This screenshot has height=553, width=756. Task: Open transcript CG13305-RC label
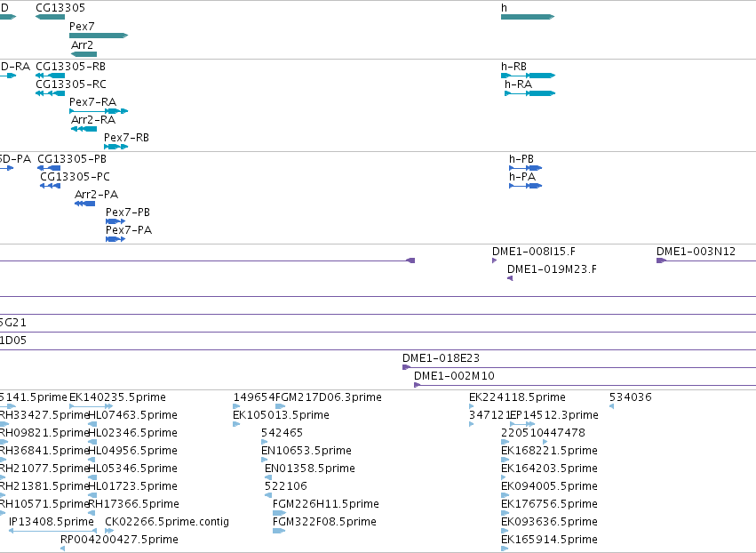(71, 84)
